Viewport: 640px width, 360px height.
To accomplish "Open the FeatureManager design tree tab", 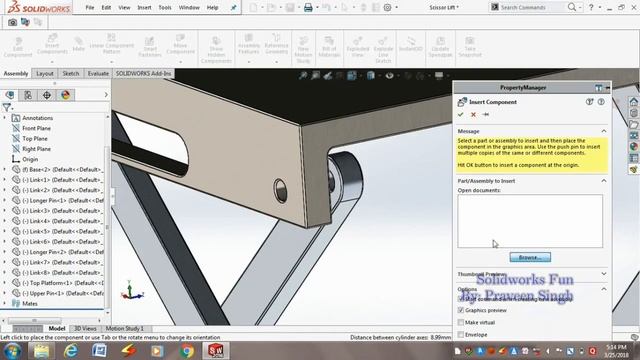I will pos(10,95).
